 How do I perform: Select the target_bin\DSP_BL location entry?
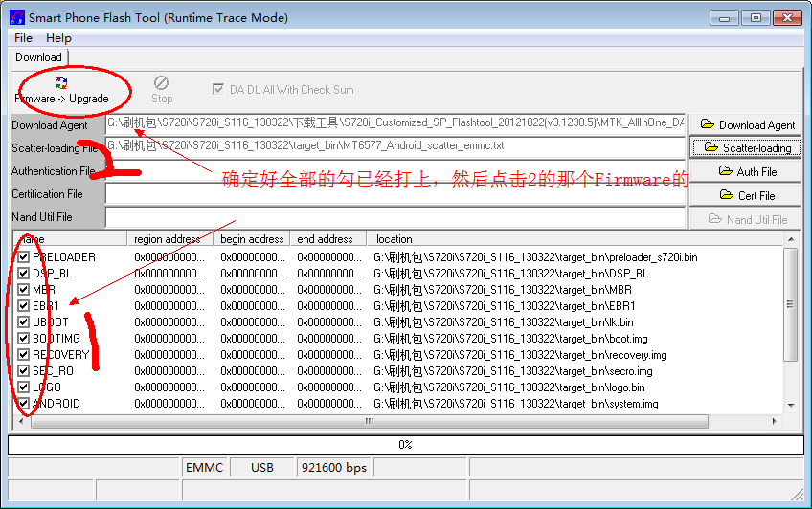click(510, 273)
